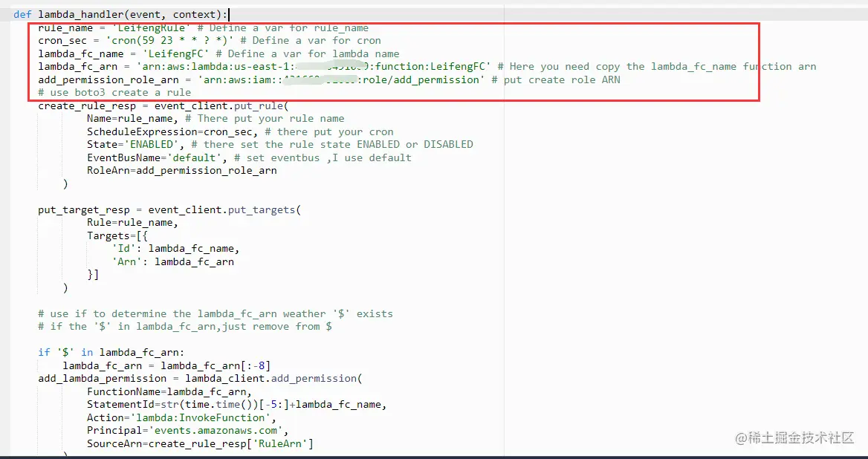Click the 'Rule=rule_name,' argument
Screen dimensions: 868x459
[x=133, y=222]
